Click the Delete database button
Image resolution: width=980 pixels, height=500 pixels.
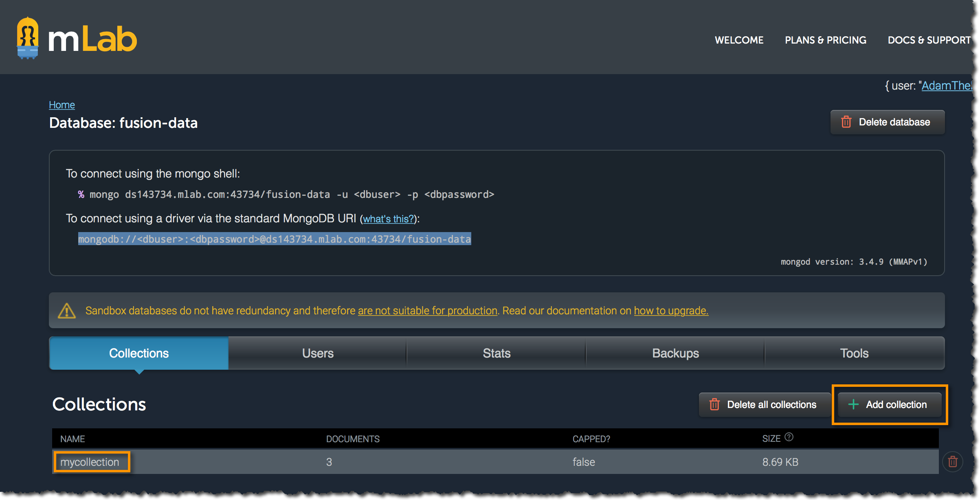[x=888, y=122]
